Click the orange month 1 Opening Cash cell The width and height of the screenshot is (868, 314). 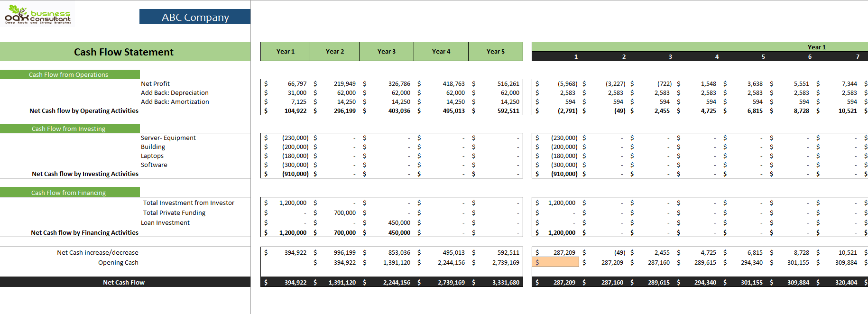point(555,262)
